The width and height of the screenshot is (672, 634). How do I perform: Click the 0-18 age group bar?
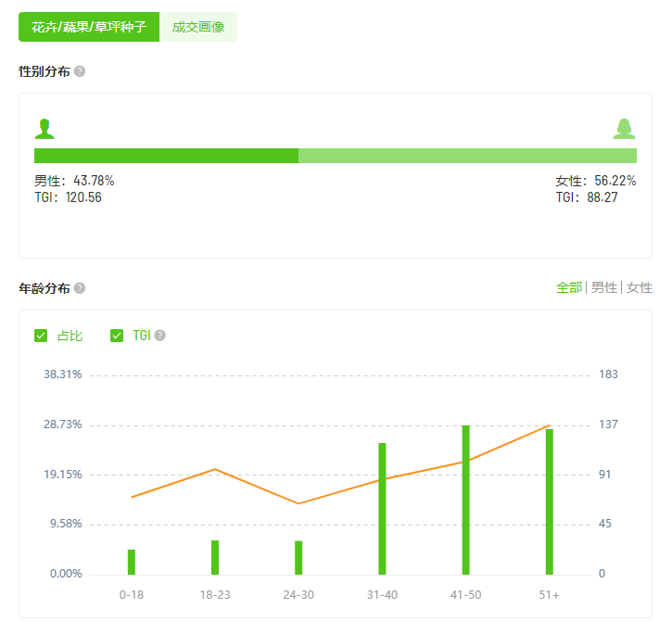click(132, 562)
